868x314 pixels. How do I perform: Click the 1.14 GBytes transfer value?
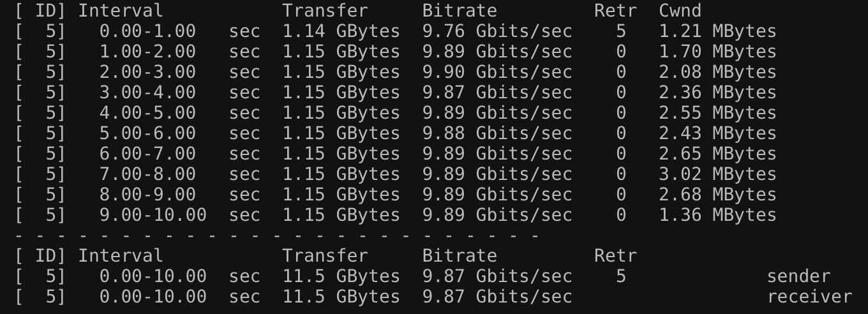(x=341, y=31)
